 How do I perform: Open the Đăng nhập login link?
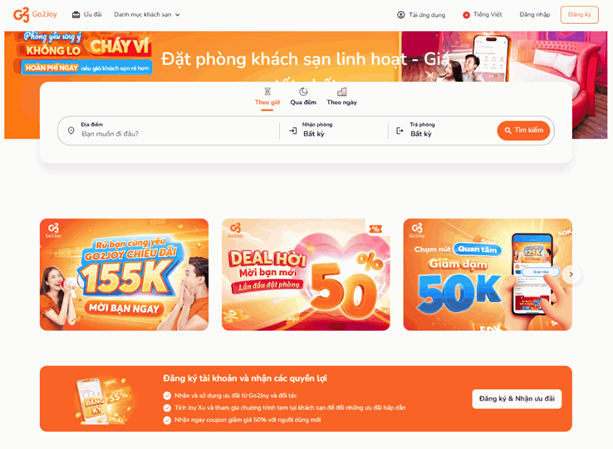pyautogui.click(x=535, y=15)
